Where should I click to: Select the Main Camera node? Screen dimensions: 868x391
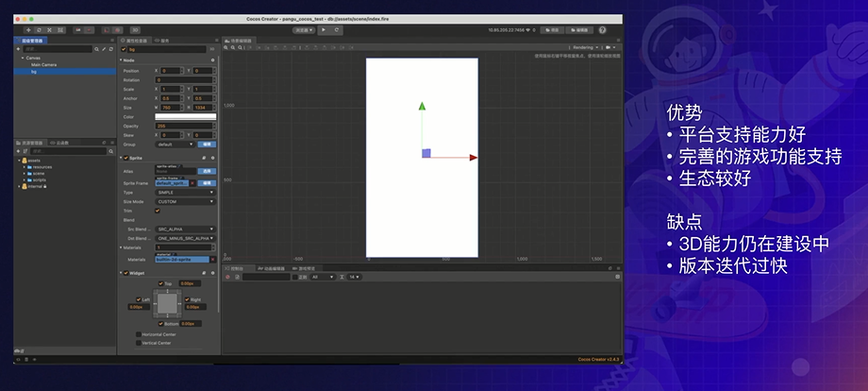click(43, 65)
